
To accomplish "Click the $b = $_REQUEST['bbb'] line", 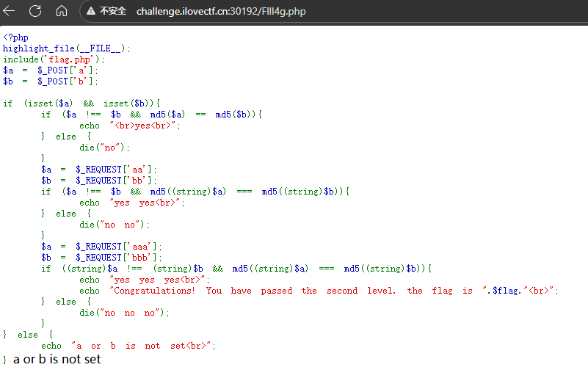I will pos(101,258).
